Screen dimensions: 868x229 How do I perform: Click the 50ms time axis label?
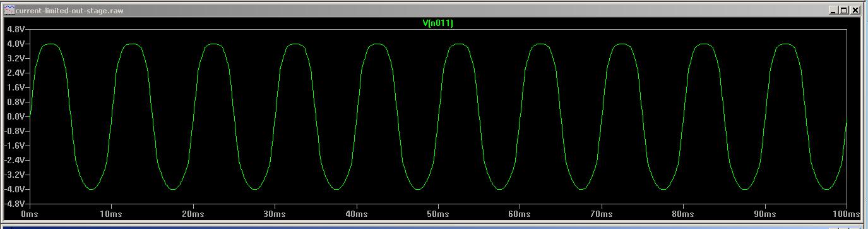pyautogui.click(x=438, y=214)
